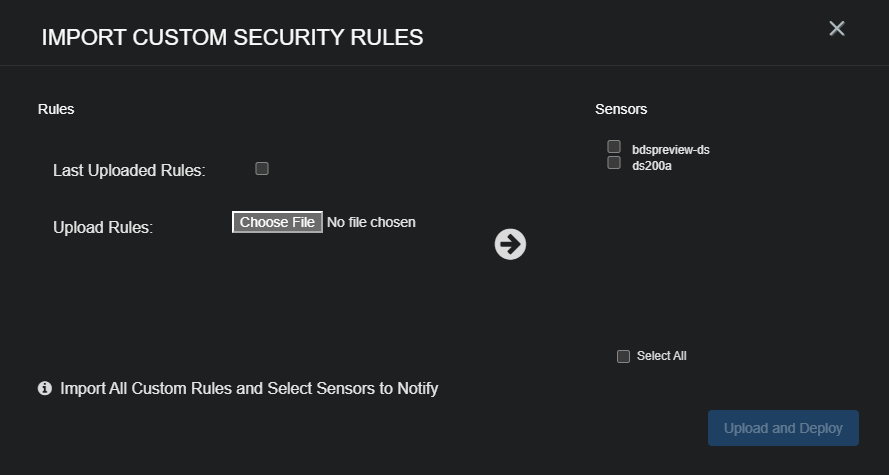Click the "Last Uploaded Rules:" label
889x475 pixels.
tap(129, 171)
